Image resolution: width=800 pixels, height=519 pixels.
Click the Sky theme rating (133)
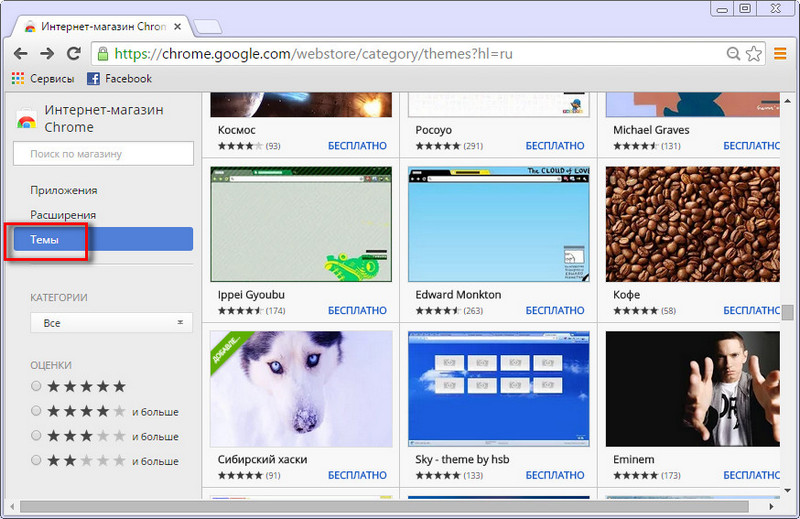click(x=449, y=475)
